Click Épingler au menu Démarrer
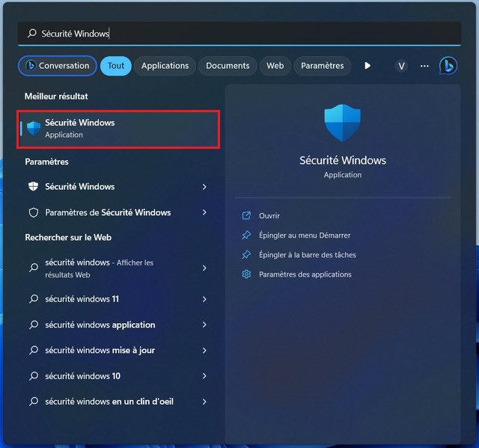The width and height of the screenshot is (479, 448). click(305, 236)
